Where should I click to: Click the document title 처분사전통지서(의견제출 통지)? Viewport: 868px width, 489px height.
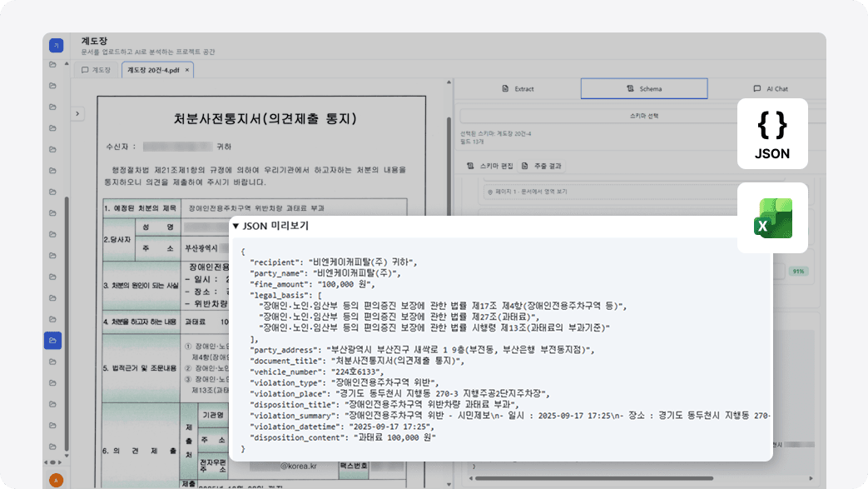click(265, 118)
